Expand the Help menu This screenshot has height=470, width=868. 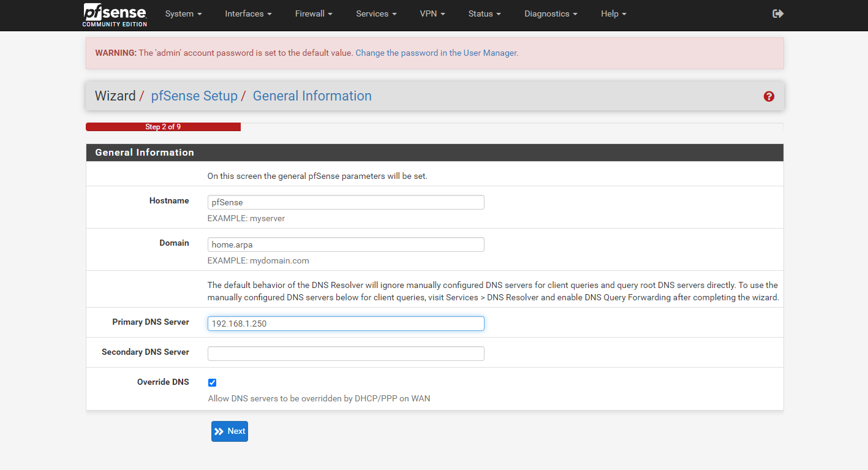(613, 13)
